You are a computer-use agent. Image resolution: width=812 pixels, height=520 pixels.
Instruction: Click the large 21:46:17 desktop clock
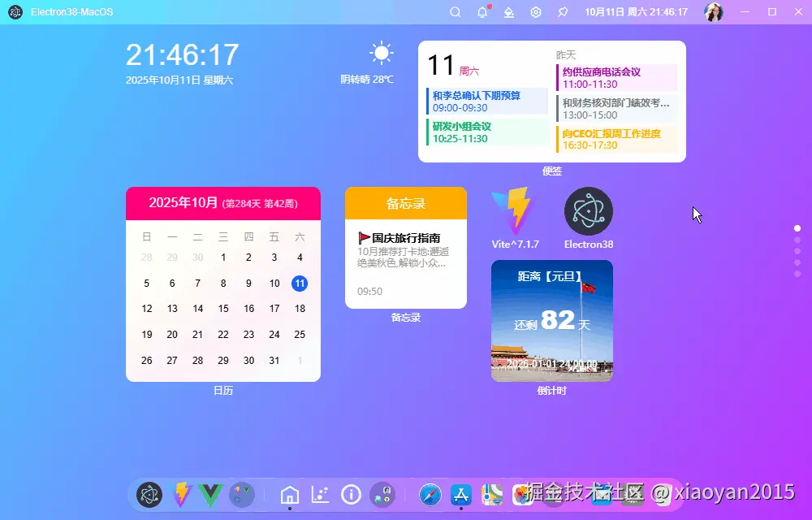[182, 54]
